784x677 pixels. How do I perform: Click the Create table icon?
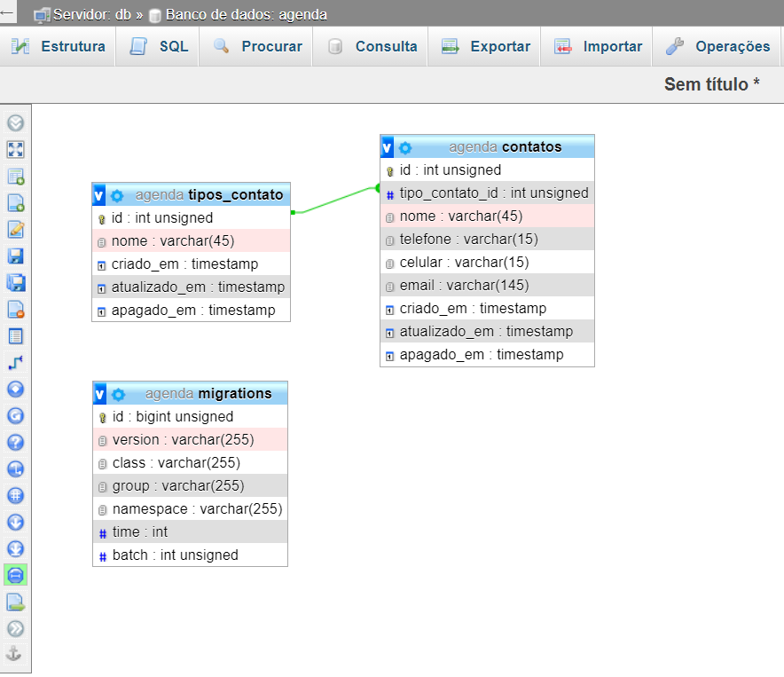pyautogui.click(x=15, y=335)
